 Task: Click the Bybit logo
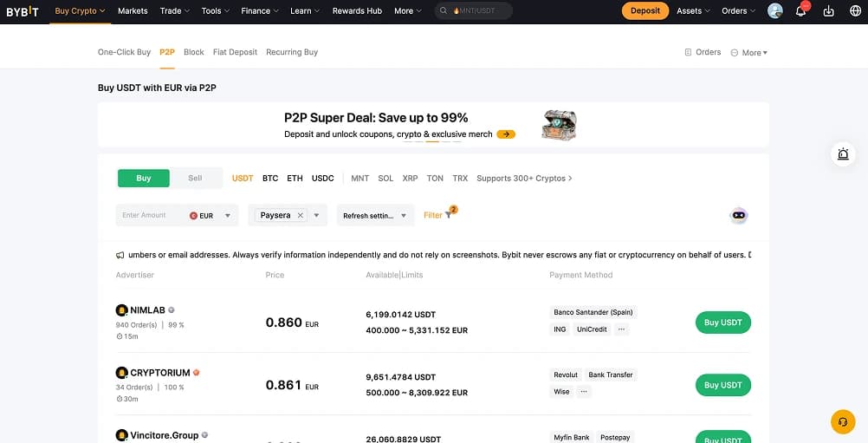pos(23,11)
